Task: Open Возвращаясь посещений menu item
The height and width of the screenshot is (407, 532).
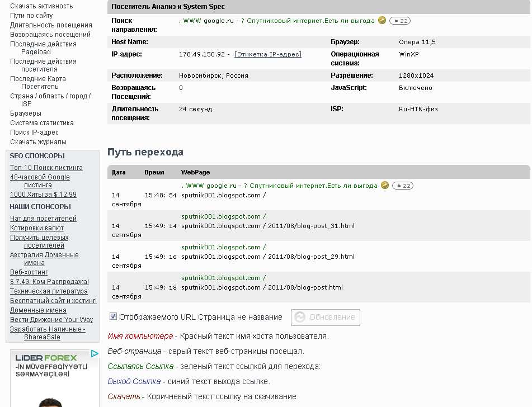Action: (x=50, y=35)
